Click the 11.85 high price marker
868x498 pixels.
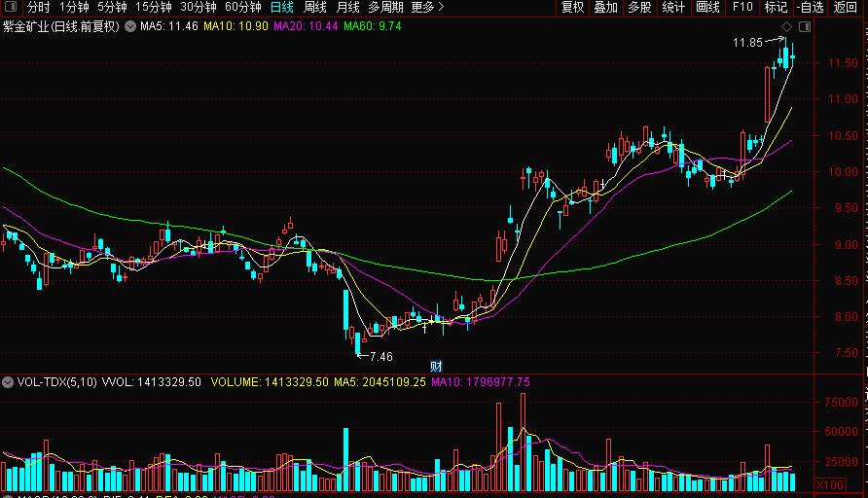coord(747,43)
